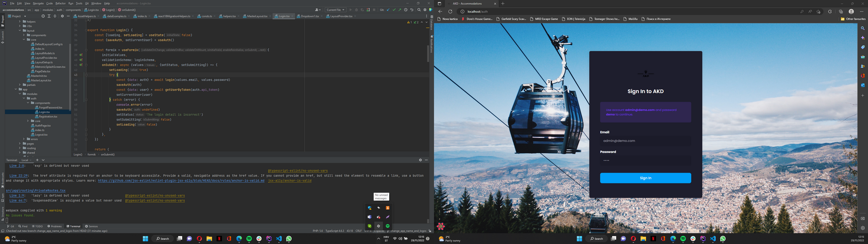Click the IDE Search Everywhere magnifier icon
Screen dimensions: 868x244
419,10
